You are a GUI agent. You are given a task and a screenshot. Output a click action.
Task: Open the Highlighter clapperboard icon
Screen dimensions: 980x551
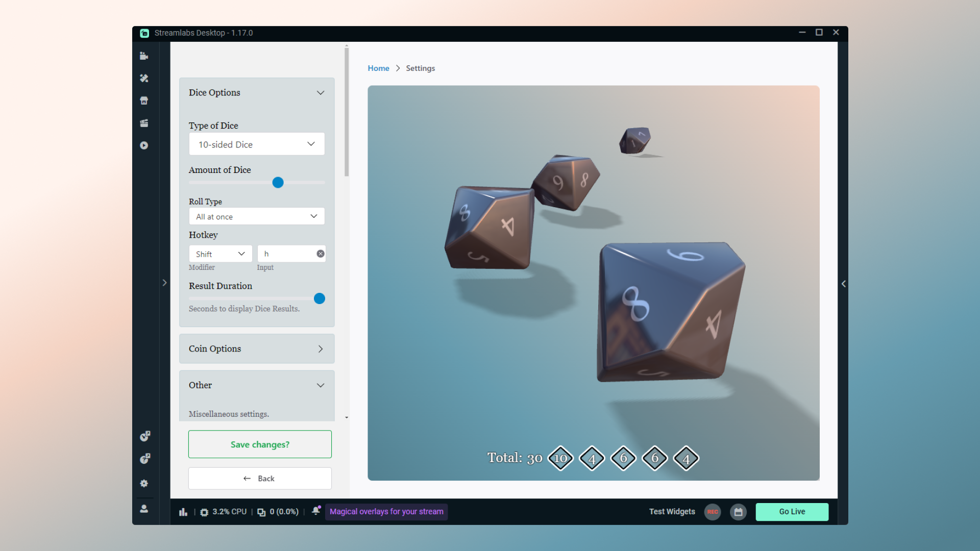pyautogui.click(x=144, y=123)
